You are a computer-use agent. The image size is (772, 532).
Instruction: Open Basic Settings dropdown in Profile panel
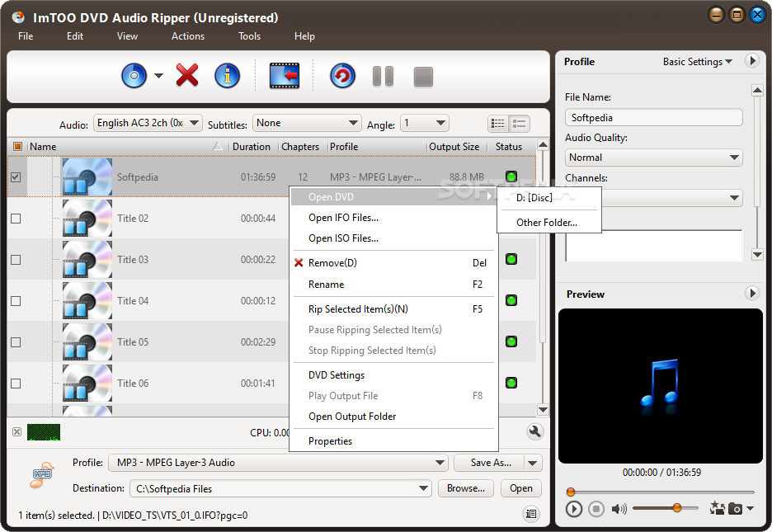(x=698, y=62)
